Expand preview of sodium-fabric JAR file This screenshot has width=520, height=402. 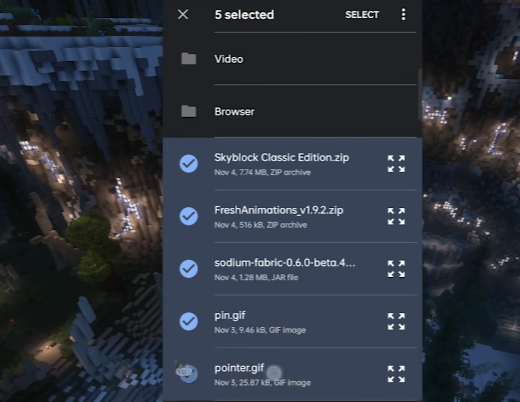click(x=396, y=269)
